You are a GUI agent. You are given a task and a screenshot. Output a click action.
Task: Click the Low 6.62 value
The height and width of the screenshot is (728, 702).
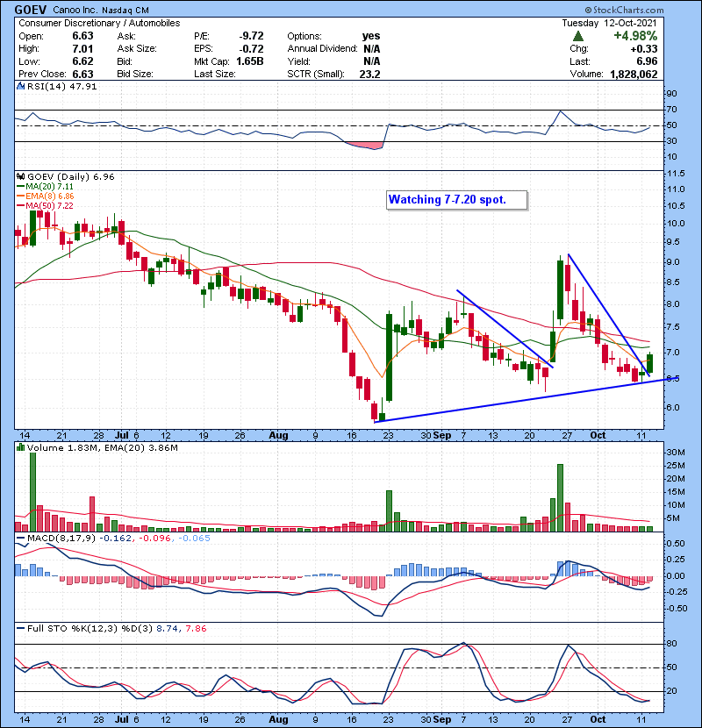pyautogui.click(x=82, y=61)
